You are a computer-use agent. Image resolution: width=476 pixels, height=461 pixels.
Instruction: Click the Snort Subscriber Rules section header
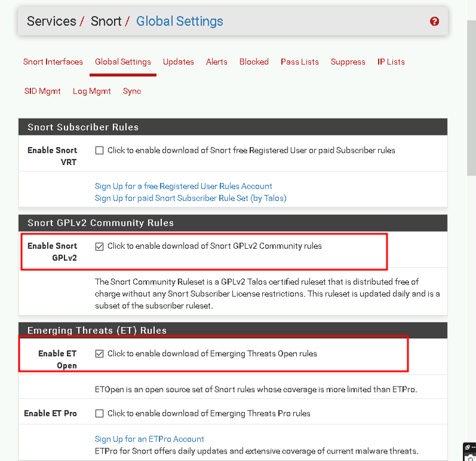[x=233, y=127]
